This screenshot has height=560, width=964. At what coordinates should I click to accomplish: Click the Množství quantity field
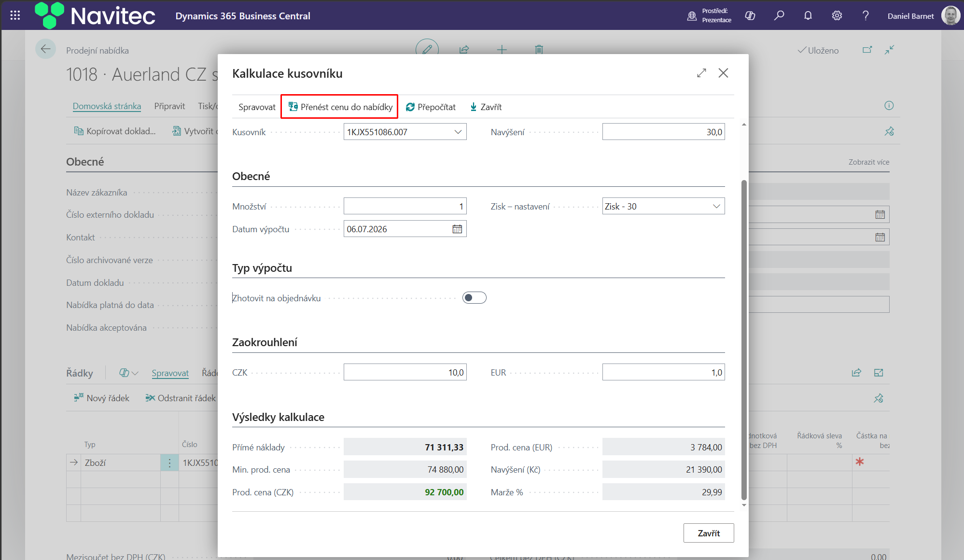pos(405,206)
